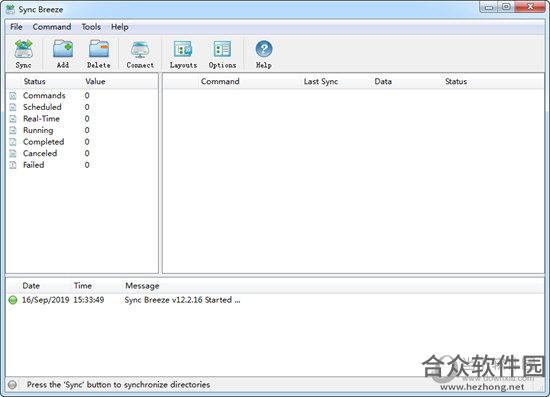Click the '15:33:49' log time
550x397 pixels.
pos(89,300)
